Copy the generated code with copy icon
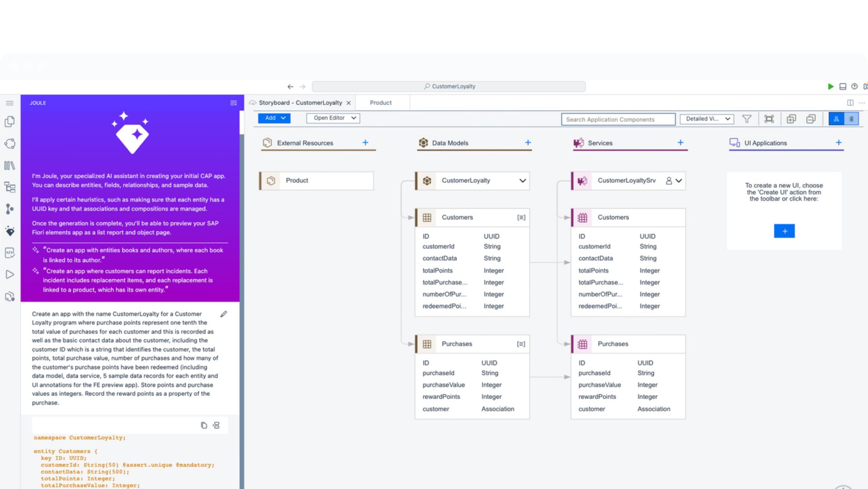 click(203, 425)
